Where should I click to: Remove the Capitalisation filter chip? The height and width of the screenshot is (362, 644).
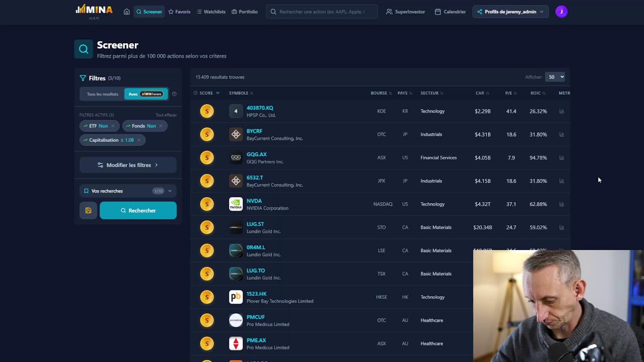click(139, 140)
